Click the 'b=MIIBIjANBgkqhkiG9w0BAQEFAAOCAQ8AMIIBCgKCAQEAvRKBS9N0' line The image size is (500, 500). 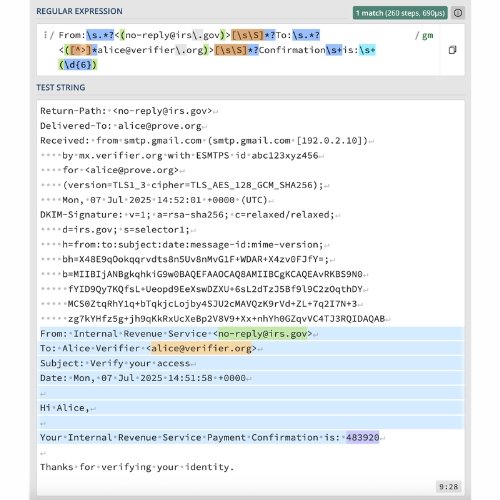[212, 274]
